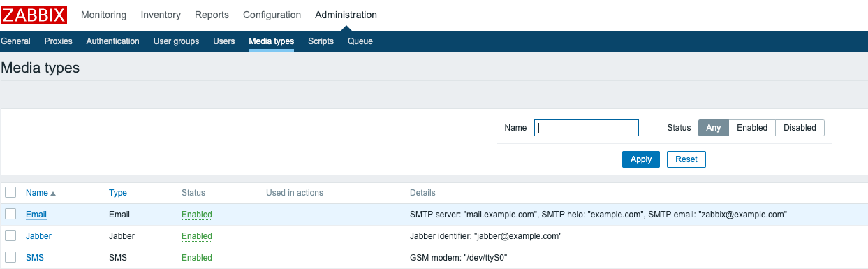Select Any status filter
Viewport: 868px width, 269px height.
[714, 128]
